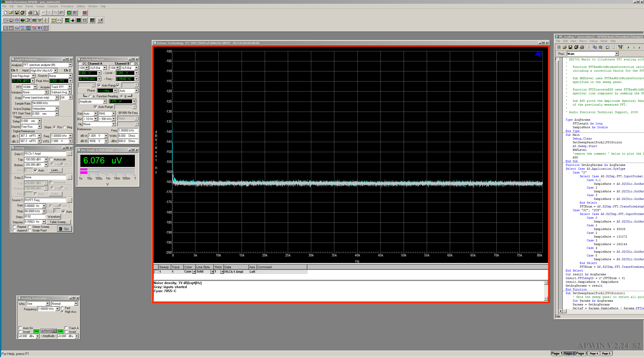Open the Wfm Sine waveform dropdown
The height and width of the screenshot is (357, 644).
point(47,304)
